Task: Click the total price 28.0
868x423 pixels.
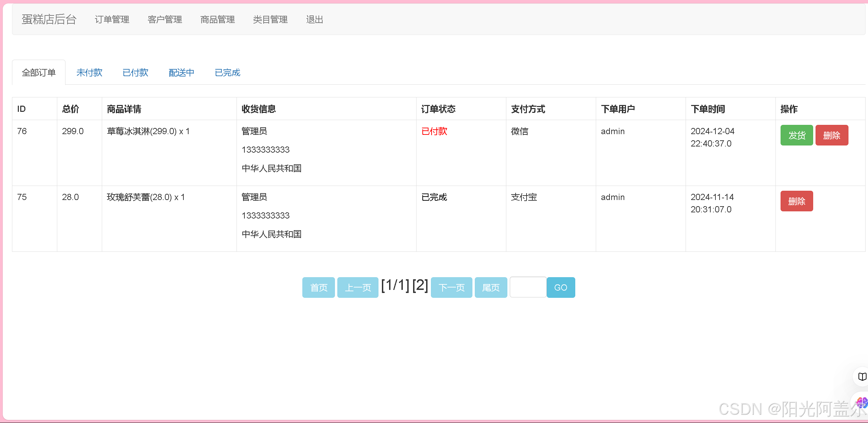Action: coord(70,197)
